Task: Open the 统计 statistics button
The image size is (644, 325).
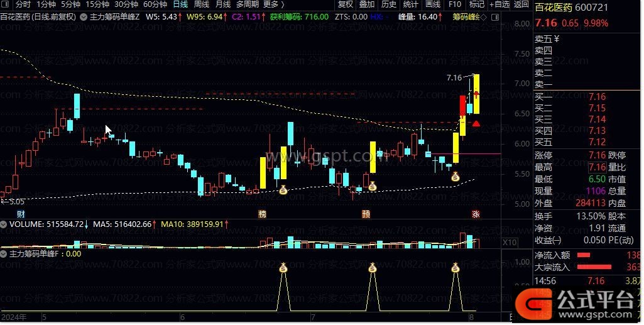Action: pos(410,4)
